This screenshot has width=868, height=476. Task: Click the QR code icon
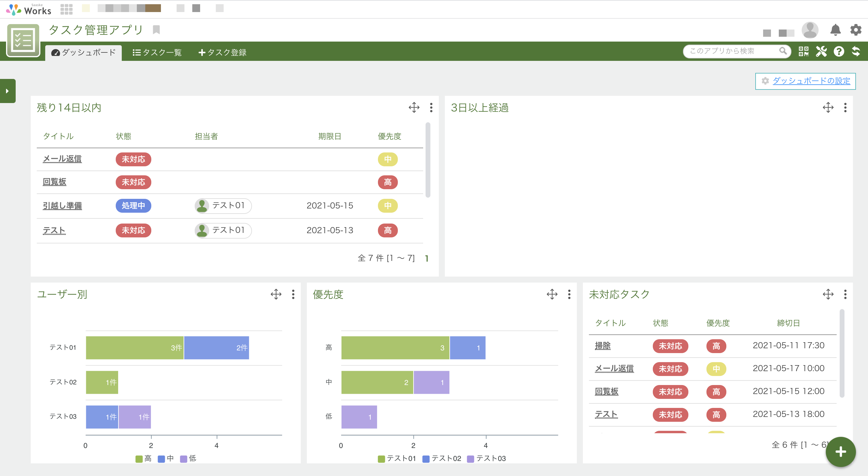click(803, 52)
